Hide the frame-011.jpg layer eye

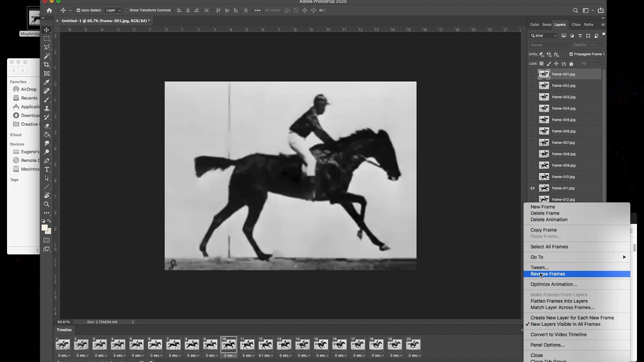click(532, 188)
